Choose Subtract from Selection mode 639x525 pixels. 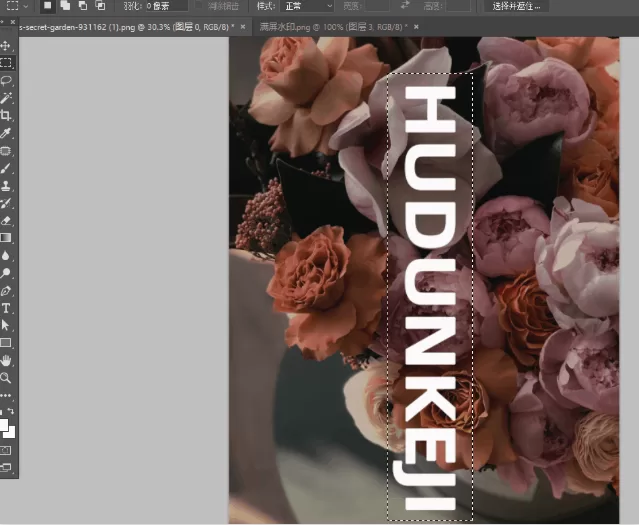[x=83, y=6]
